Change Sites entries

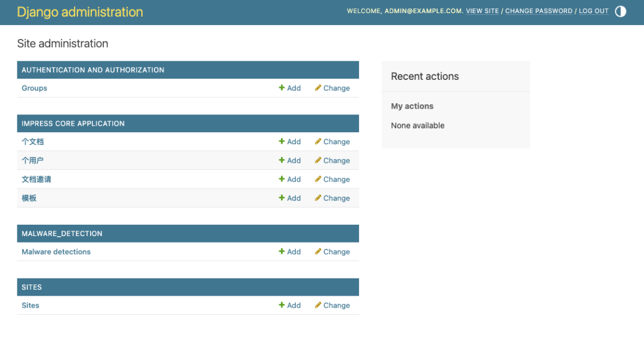coord(332,305)
